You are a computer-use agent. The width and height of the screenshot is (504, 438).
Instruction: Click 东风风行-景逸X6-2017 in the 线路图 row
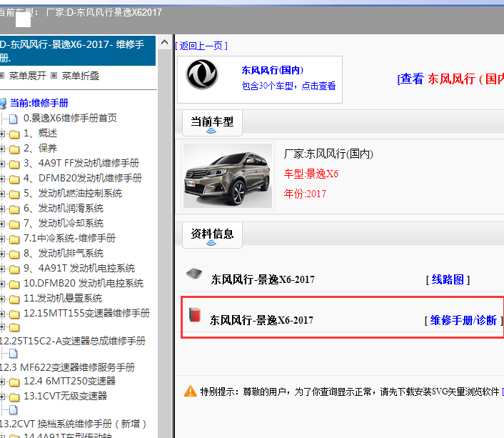tap(263, 279)
